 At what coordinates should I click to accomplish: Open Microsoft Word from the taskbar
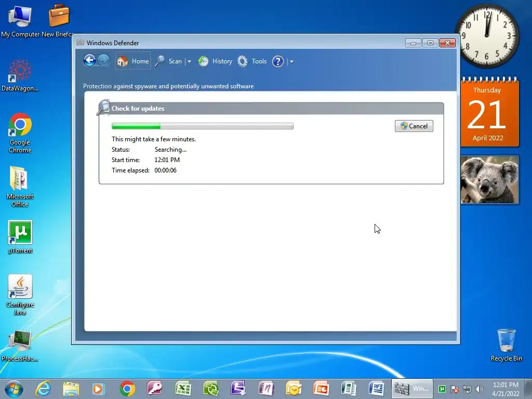pyautogui.click(x=376, y=389)
